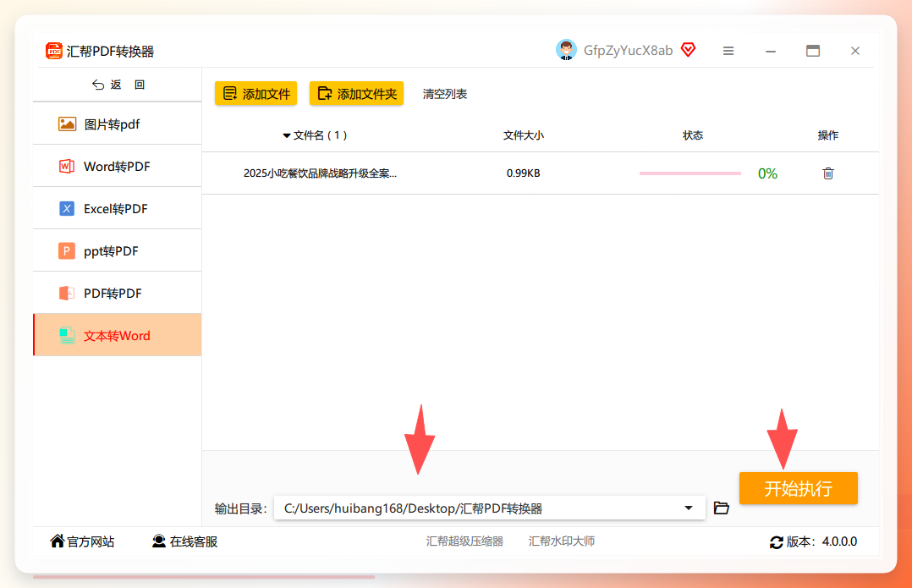
Task: Start conversion with 开始执行
Action: (x=798, y=488)
